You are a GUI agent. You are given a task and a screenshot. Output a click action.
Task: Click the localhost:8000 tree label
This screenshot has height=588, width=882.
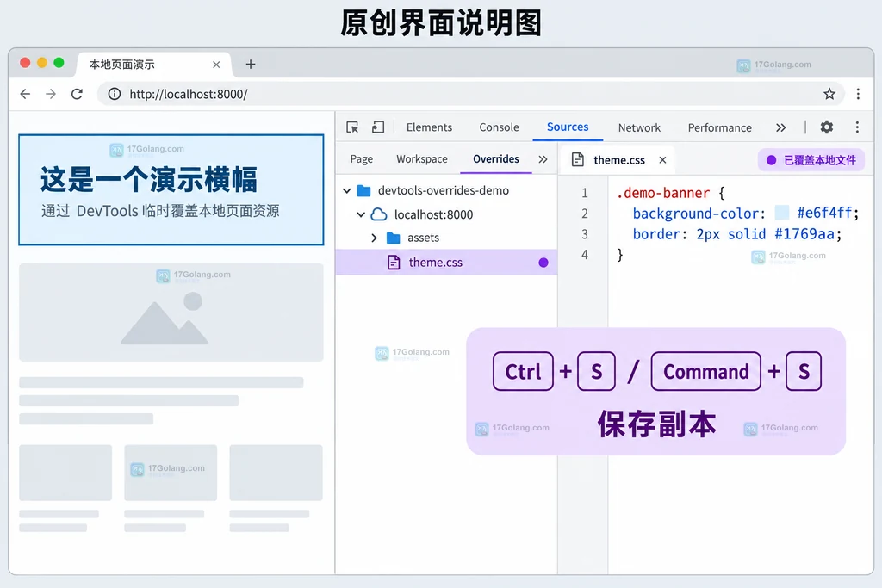click(433, 214)
